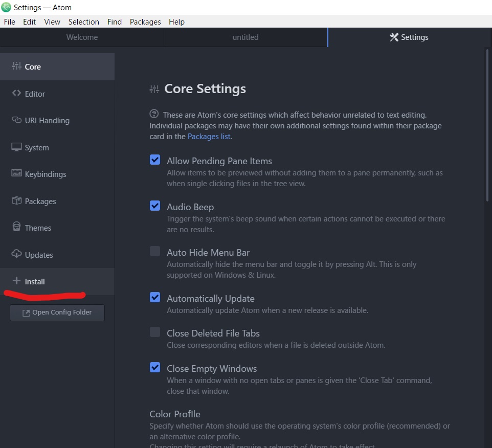Image resolution: width=492 pixels, height=448 pixels.
Task: Open the View menu
Action: coord(52,21)
